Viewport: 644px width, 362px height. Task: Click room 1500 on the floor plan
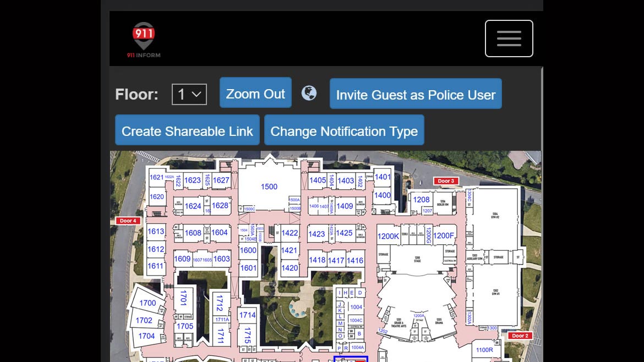point(269,187)
